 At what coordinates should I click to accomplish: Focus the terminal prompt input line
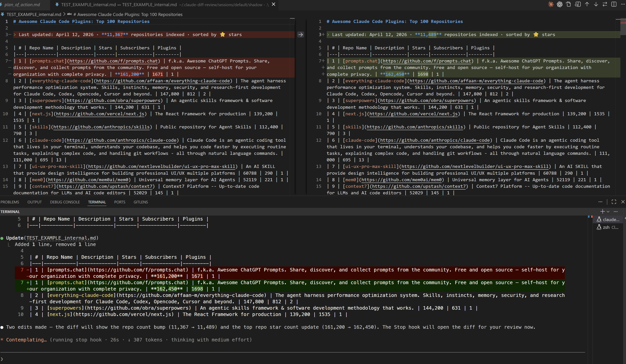(x=293, y=359)
